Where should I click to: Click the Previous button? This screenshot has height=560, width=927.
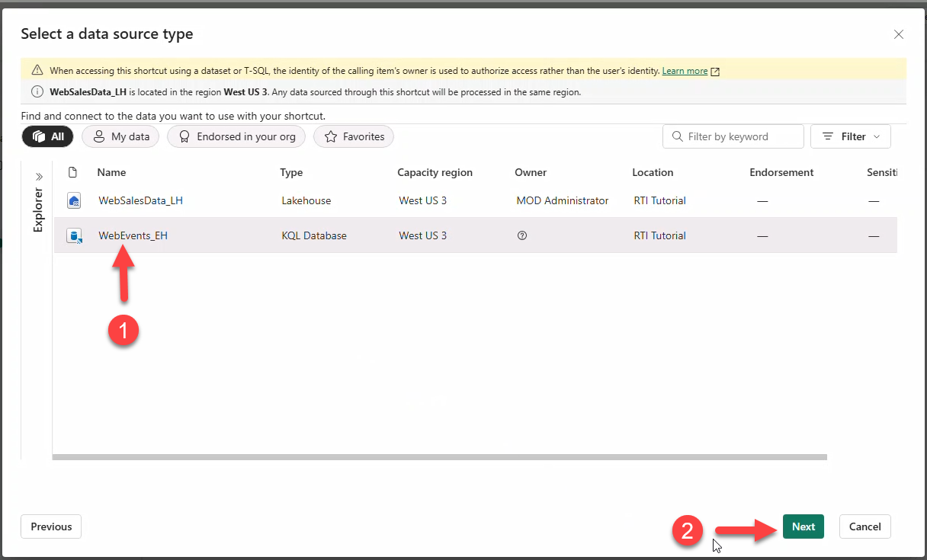[x=50, y=526]
